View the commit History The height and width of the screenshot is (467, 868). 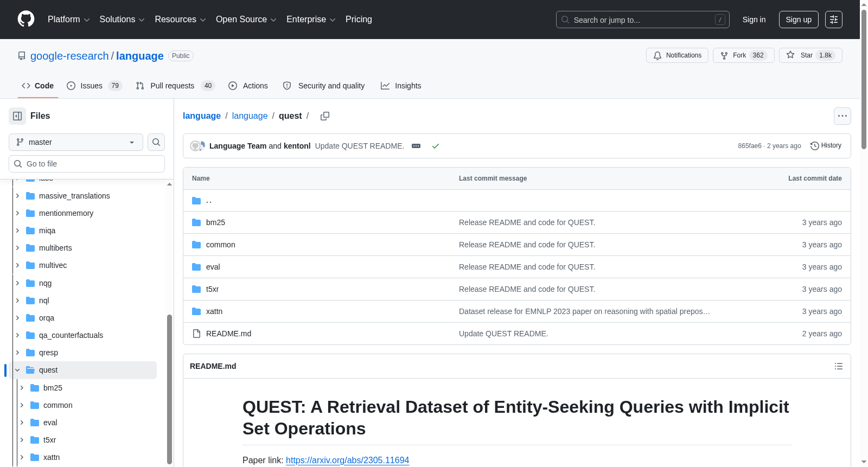point(826,146)
